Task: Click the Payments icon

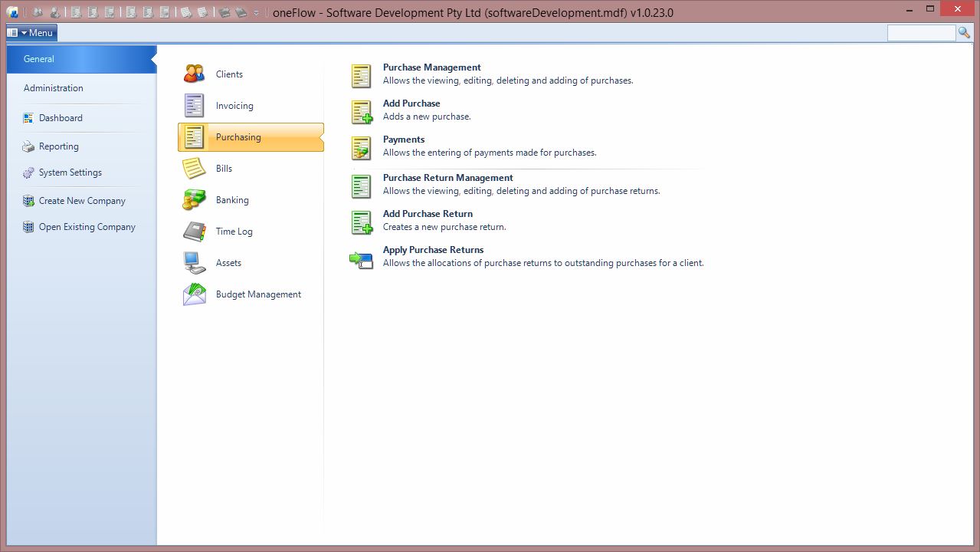Action: (x=361, y=147)
